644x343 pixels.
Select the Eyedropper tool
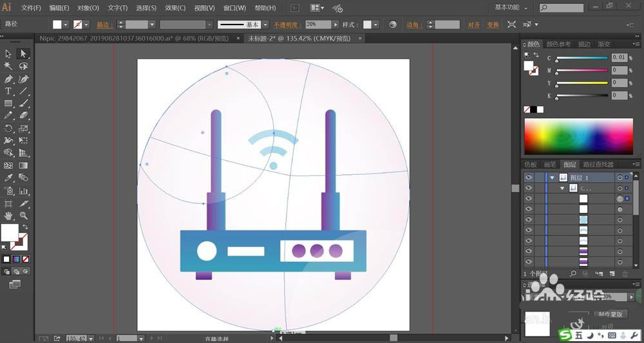point(8,178)
